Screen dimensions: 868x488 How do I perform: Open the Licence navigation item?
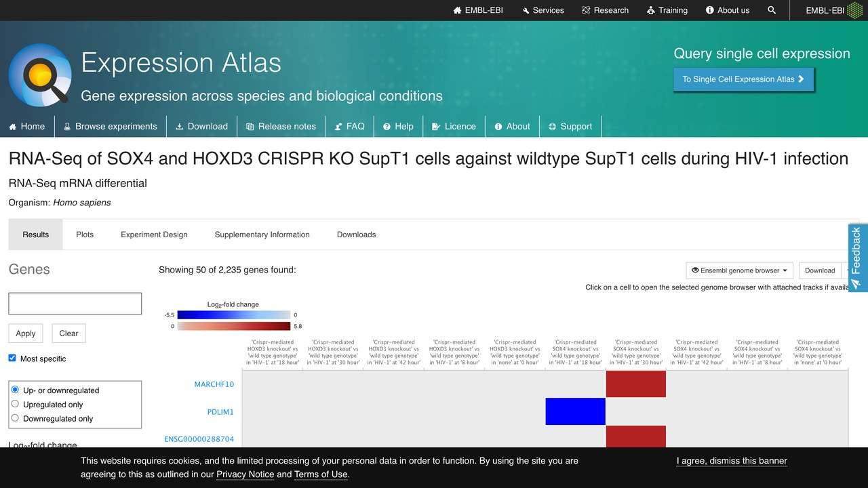click(x=454, y=126)
